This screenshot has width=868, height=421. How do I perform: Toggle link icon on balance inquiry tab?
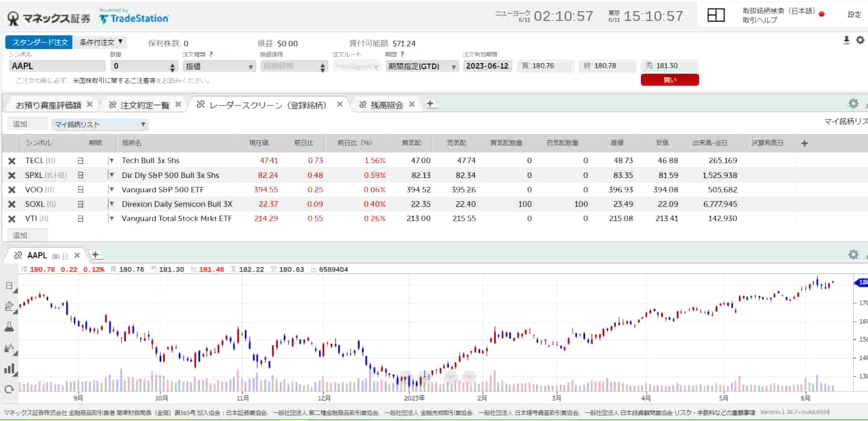pos(363,105)
